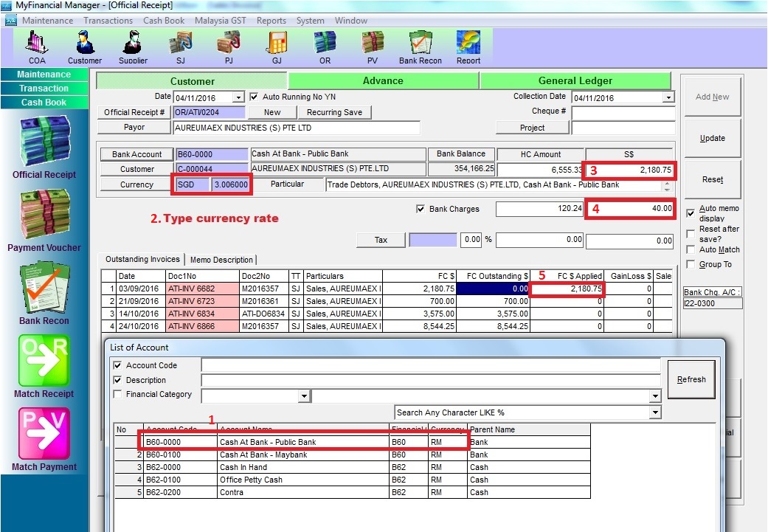Click the Report toolbar icon
768x532 pixels.
(468, 46)
